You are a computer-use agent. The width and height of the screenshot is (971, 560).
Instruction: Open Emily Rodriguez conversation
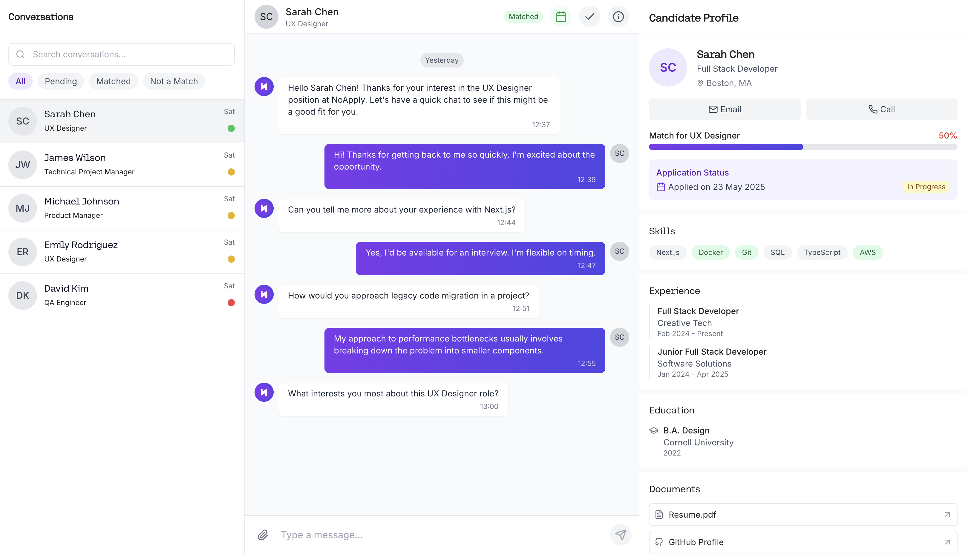click(122, 252)
